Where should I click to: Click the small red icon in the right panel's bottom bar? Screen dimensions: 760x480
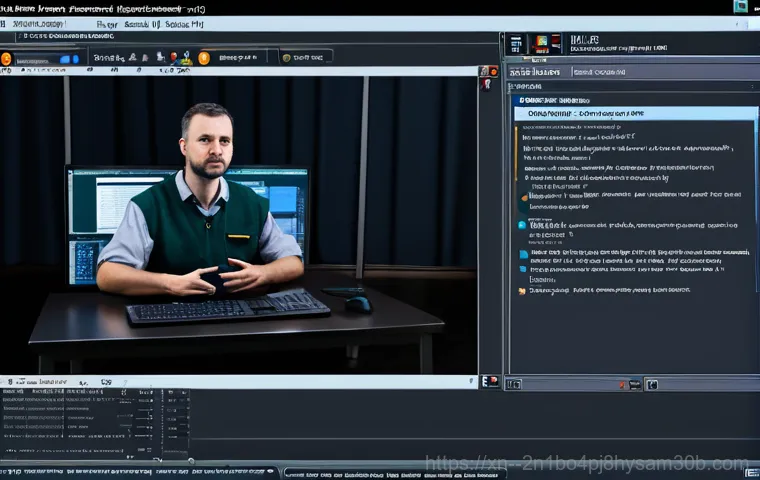[622, 385]
